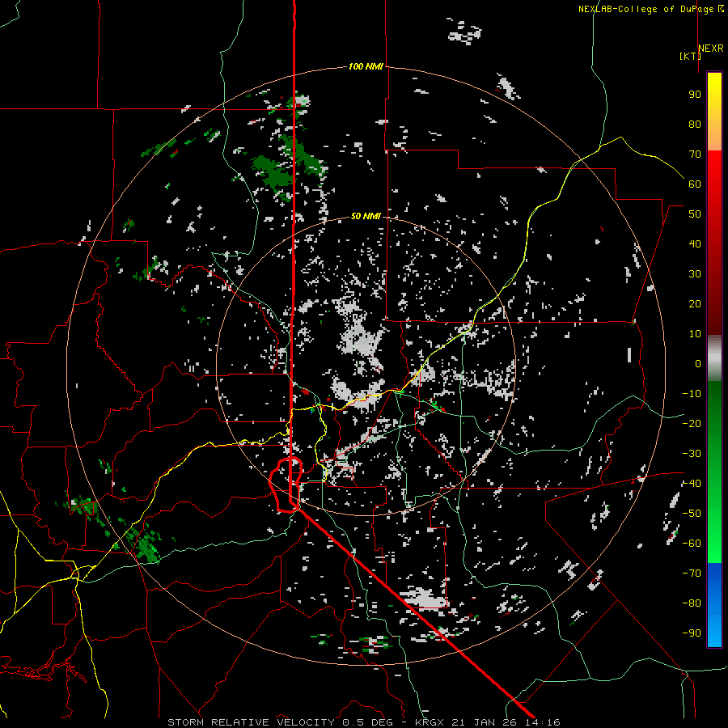Click the -70 value on the velocity scale
Screen dimensions: 728x728
coord(692,574)
